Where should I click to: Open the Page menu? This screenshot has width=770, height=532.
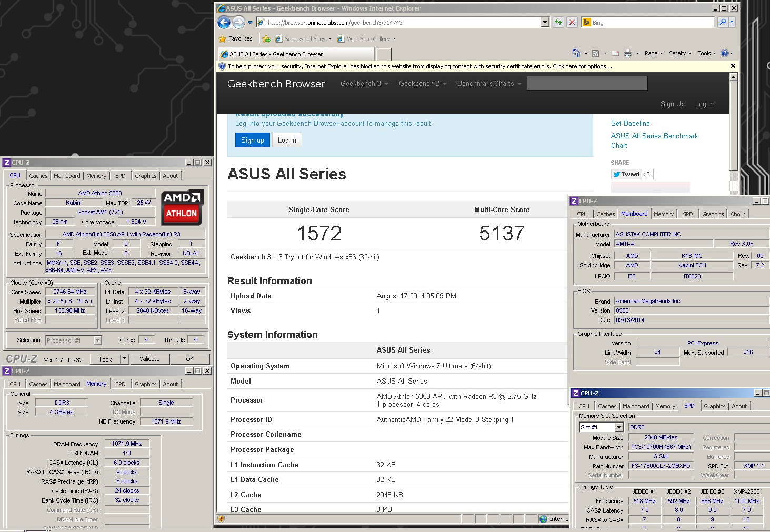pyautogui.click(x=654, y=53)
